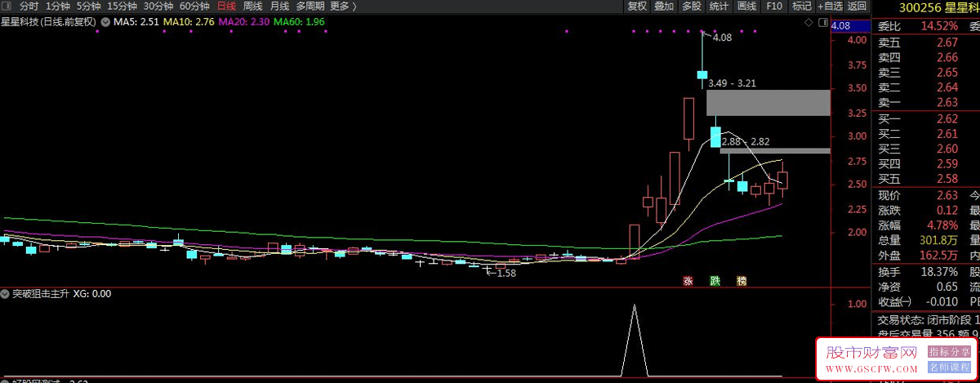Viewport: 980px width, 383px height.
Task: Click the left-edge icon beside 分时
Action: pos(7,6)
